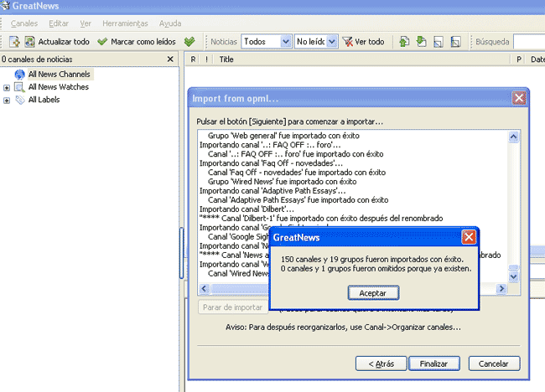545x392 pixels.
Task: Expand the All Labels node
Action: click(x=7, y=101)
